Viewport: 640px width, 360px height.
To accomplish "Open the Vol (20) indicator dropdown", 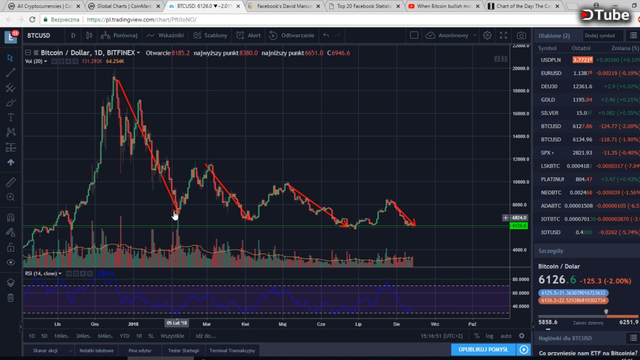I will tap(45, 61).
